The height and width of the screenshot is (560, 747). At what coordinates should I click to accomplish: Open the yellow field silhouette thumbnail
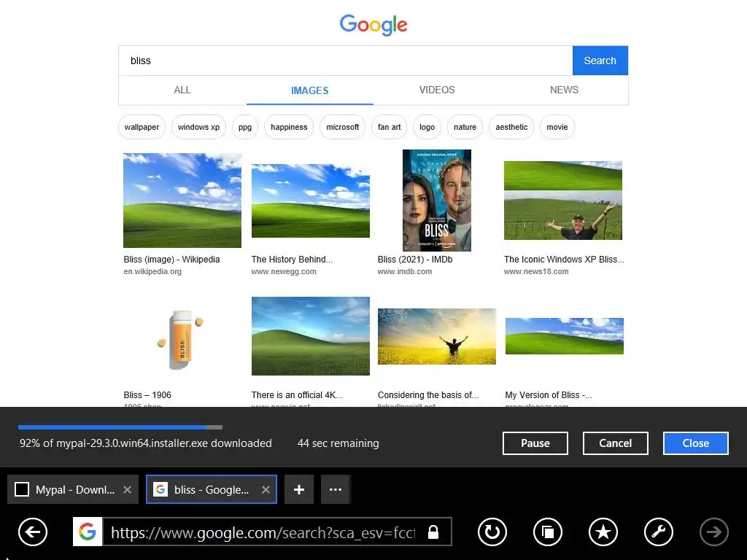coord(437,336)
